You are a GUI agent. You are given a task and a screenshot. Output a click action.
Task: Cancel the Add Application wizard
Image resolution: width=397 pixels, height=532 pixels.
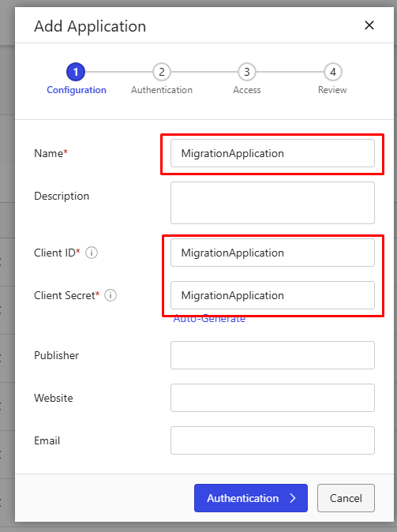click(346, 498)
